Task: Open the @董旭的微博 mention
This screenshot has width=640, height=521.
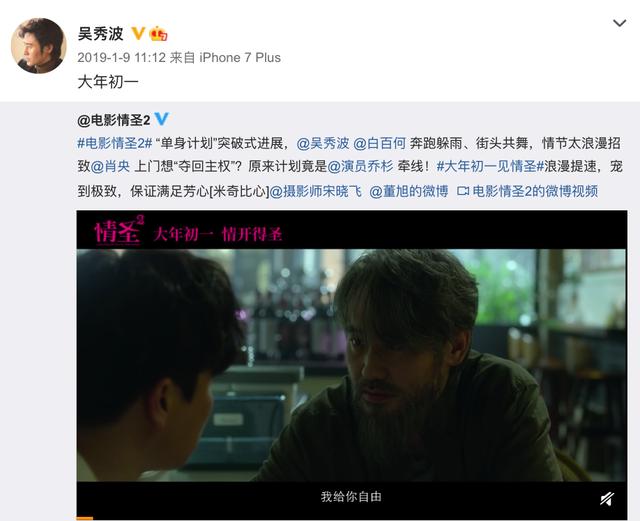Action: point(409,191)
